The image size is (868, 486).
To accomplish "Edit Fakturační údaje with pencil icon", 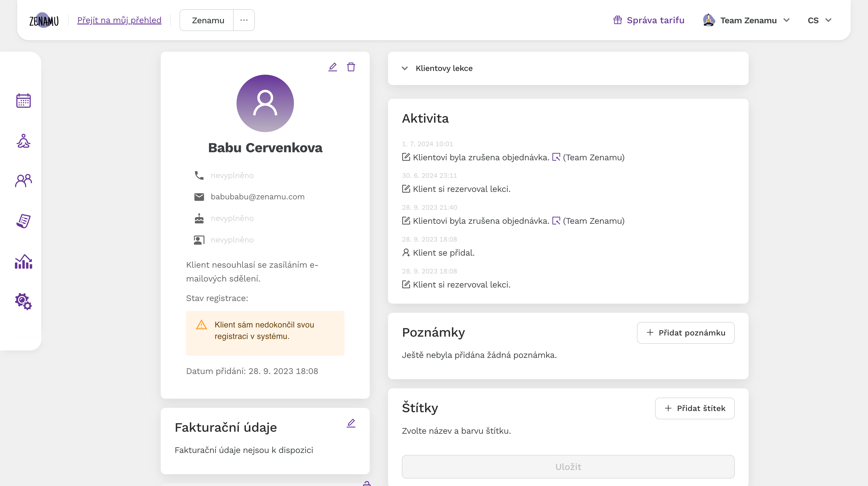I will pyautogui.click(x=351, y=423).
